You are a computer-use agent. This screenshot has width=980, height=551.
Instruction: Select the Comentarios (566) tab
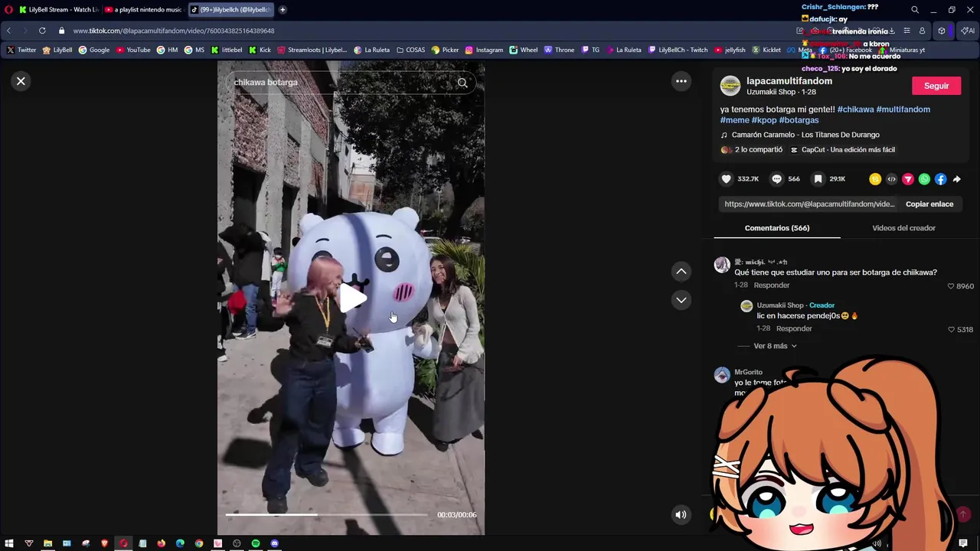pos(777,228)
